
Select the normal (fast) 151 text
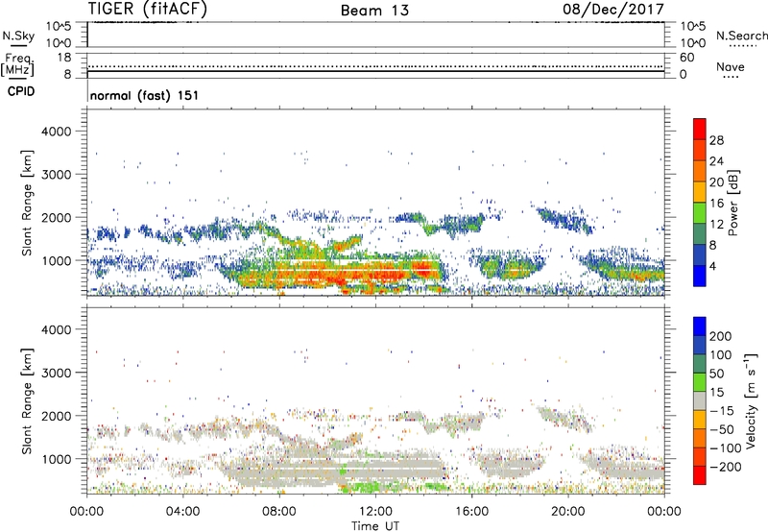(145, 95)
